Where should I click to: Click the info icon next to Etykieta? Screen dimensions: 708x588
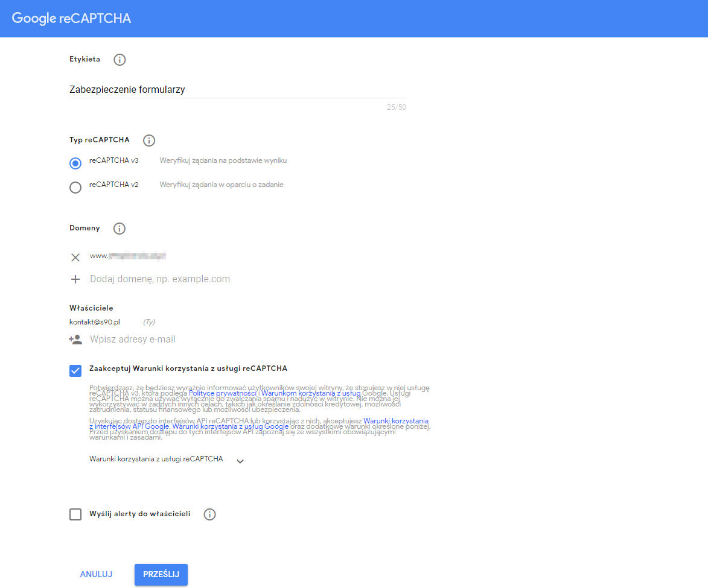click(120, 60)
